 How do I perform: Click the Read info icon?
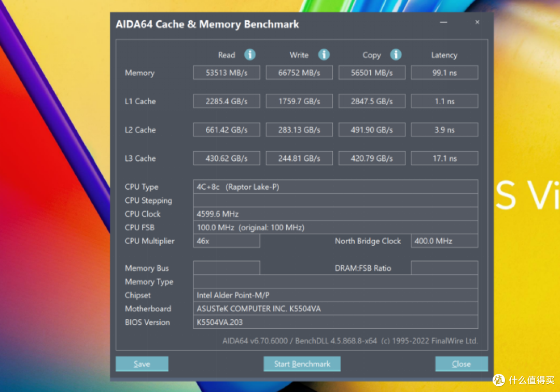249,54
